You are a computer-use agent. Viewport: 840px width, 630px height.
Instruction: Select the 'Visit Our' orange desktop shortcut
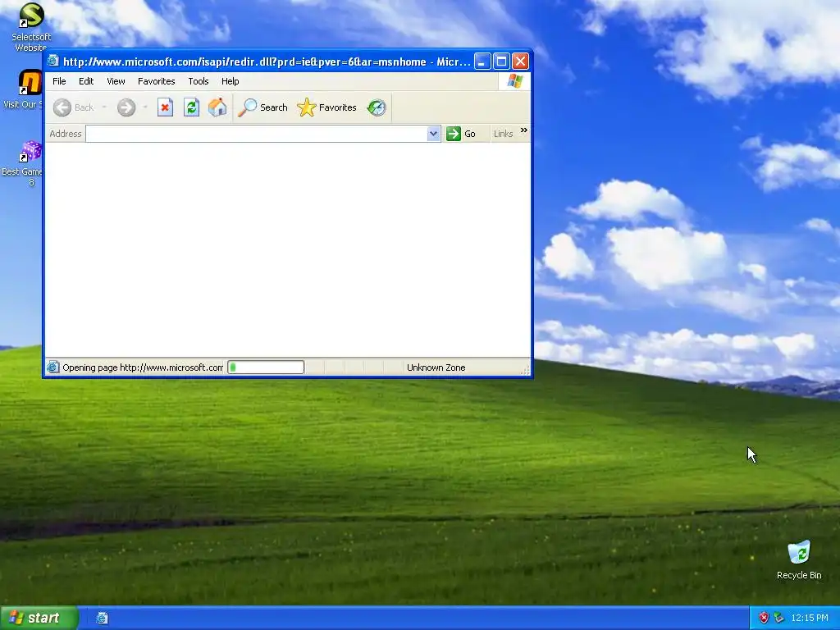(x=24, y=89)
